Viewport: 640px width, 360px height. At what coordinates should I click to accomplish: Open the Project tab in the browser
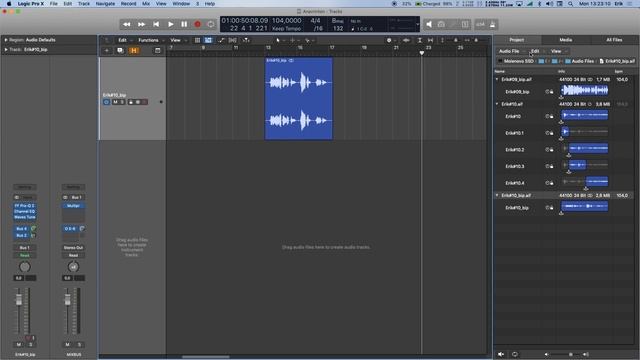pos(517,40)
